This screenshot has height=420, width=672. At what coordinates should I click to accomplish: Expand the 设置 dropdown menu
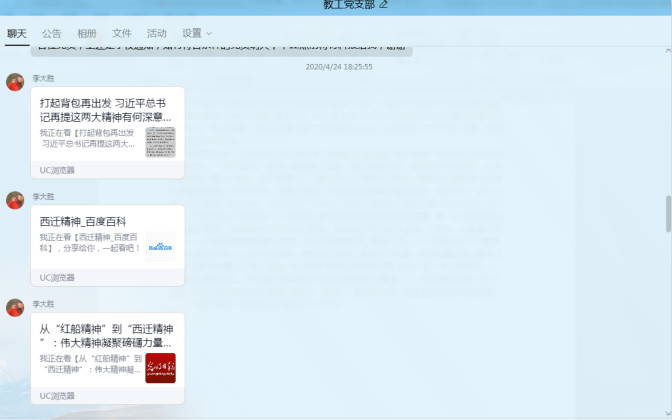pos(197,33)
